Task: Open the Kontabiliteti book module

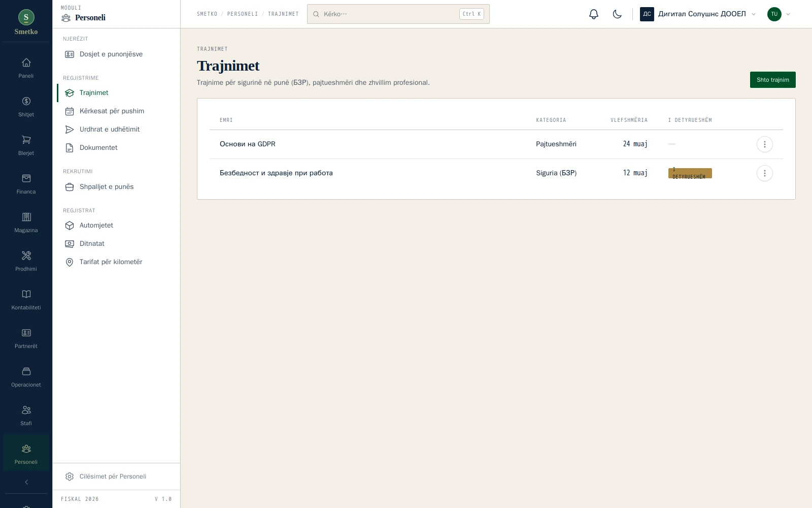Action: click(26, 300)
